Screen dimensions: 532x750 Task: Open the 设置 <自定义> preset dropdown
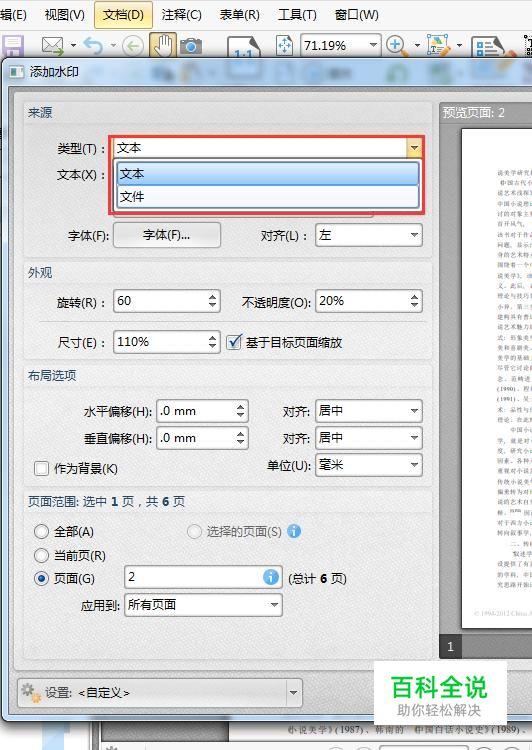[293, 693]
